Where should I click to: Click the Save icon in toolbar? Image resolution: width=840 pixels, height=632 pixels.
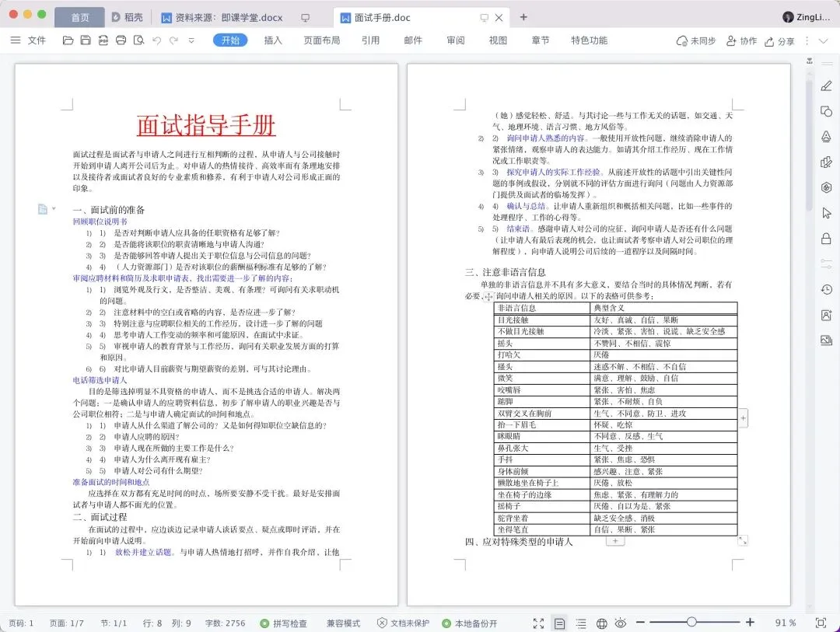pos(86,40)
